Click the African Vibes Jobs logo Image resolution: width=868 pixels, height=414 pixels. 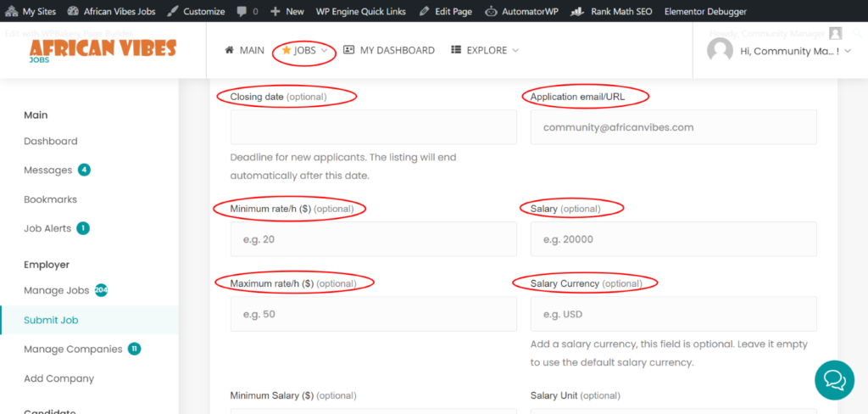pos(103,50)
